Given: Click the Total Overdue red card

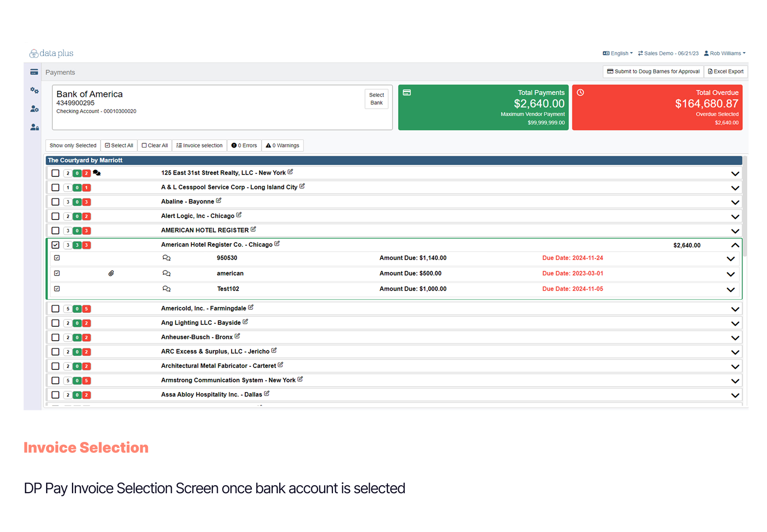Looking at the screenshot, I should coord(657,107).
